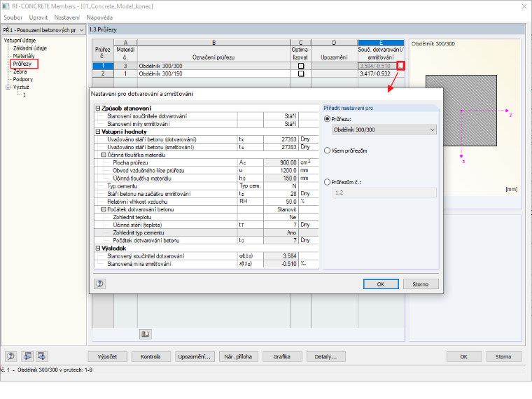Open the Nápověda menu
Viewport: 532px width, 399px height.
[x=99, y=17]
